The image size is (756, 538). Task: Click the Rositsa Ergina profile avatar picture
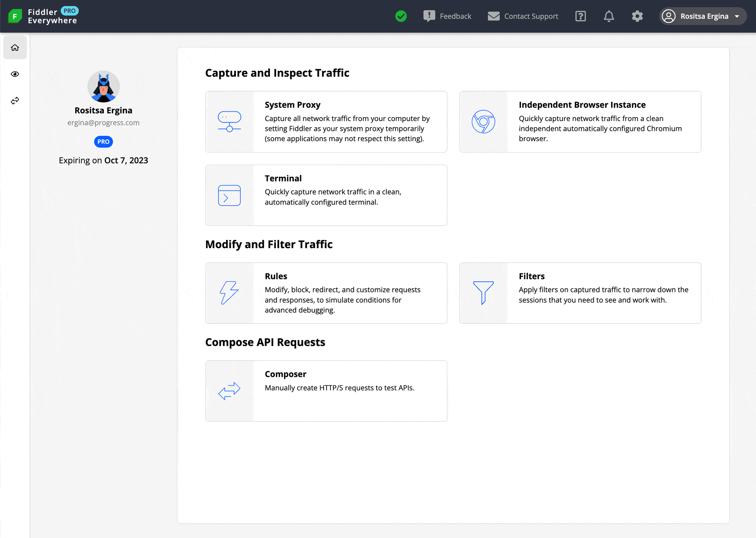click(104, 87)
